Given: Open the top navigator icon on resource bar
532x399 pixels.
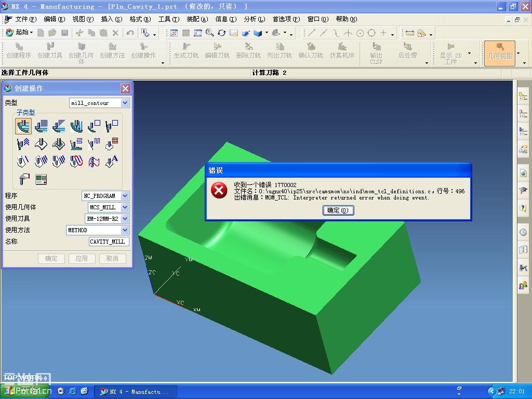Looking at the screenshot, I should (523, 96).
